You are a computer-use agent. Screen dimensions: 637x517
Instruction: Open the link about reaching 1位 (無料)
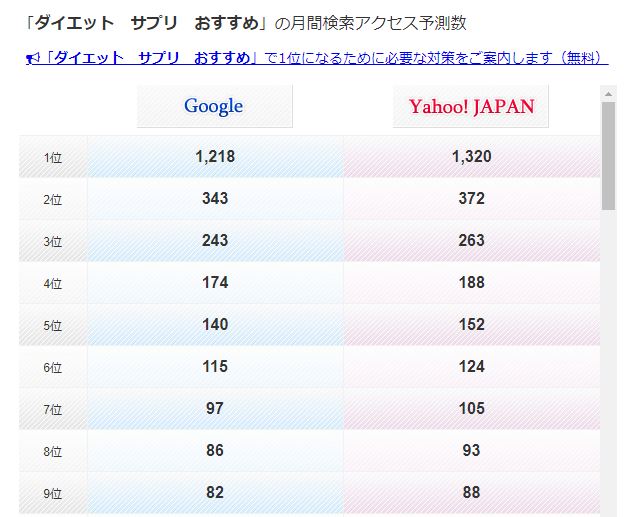(317, 58)
